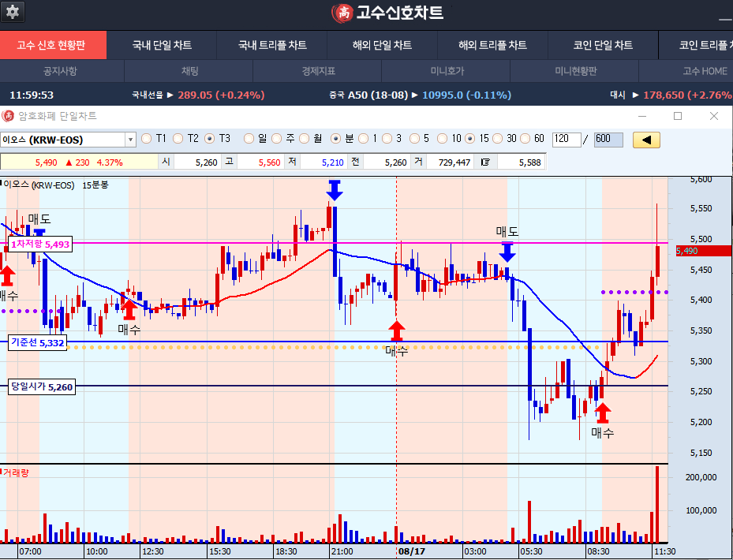Go to the 해외 단일 차트 tab
This screenshot has height=560, width=733.
pyautogui.click(x=383, y=45)
